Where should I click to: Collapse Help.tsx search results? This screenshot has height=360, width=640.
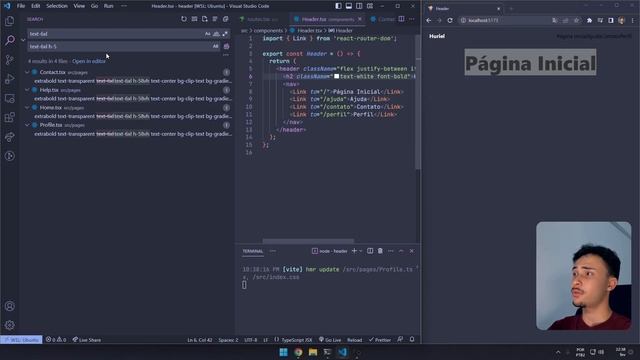[x=27, y=90]
